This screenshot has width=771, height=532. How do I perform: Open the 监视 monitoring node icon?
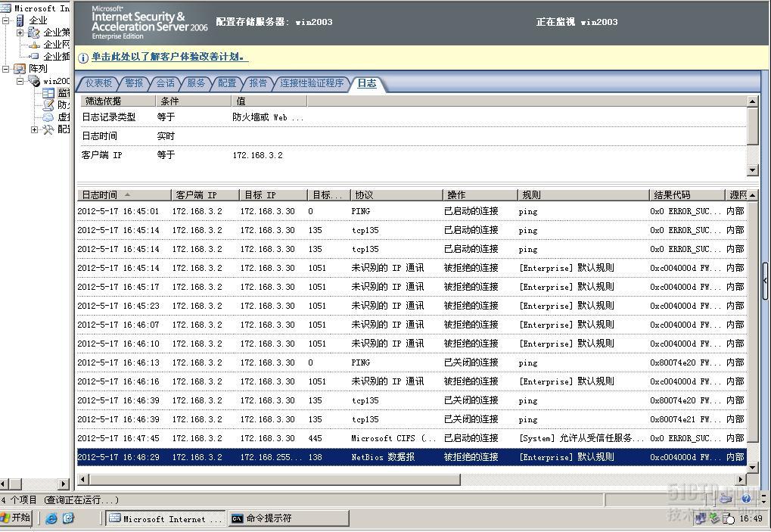[x=48, y=92]
